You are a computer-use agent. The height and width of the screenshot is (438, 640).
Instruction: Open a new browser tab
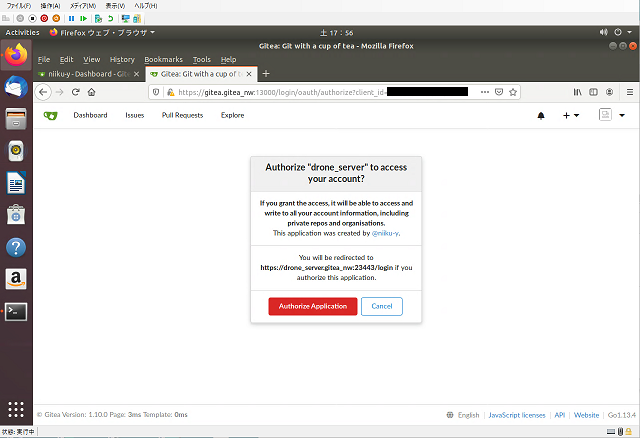[x=266, y=73]
